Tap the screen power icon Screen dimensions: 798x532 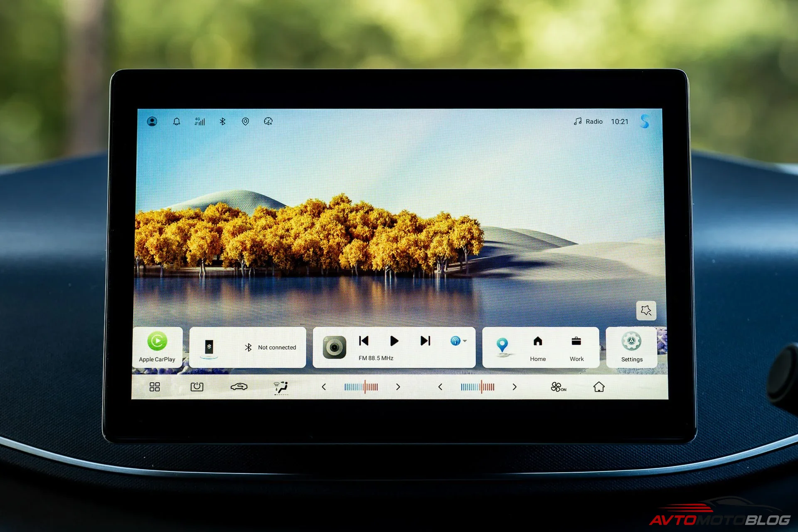point(197,387)
